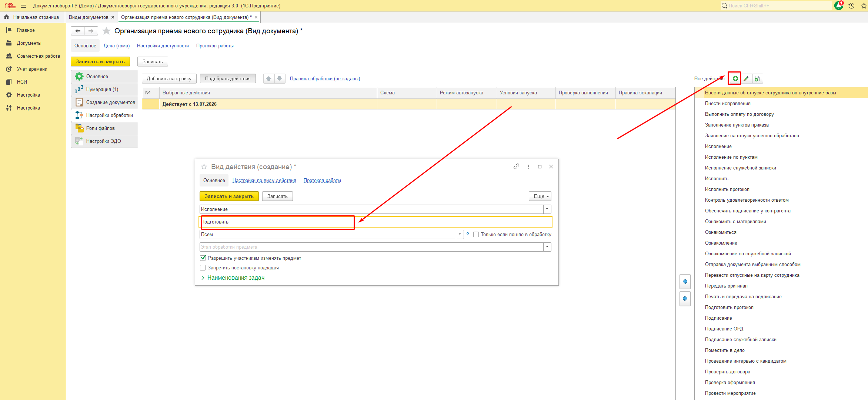The height and width of the screenshot is (400, 868).
Task: Open Настройки по виду действия tab
Action: coord(264,180)
